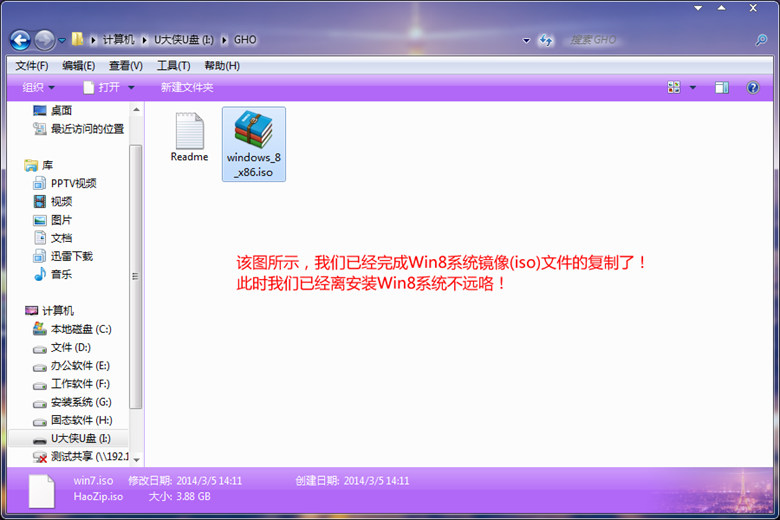The image size is (780, 520).
Task: Open 安装系统 (G:) drive
Action: pos(72,402)
